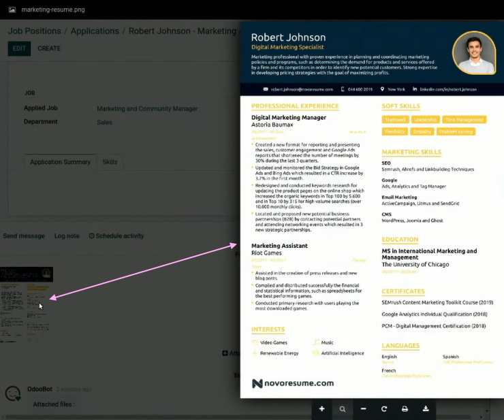Click Marketing and Community Manager job value
This screenshot has width=504, height=420.
click(x=147, y=109)
